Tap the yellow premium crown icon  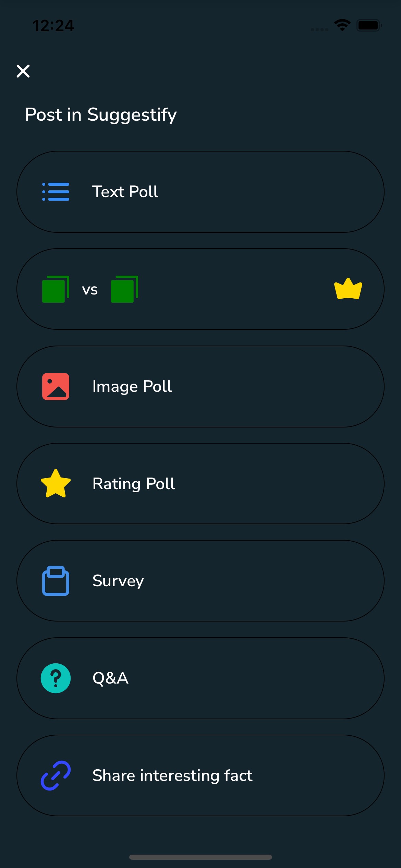point(348,289)
